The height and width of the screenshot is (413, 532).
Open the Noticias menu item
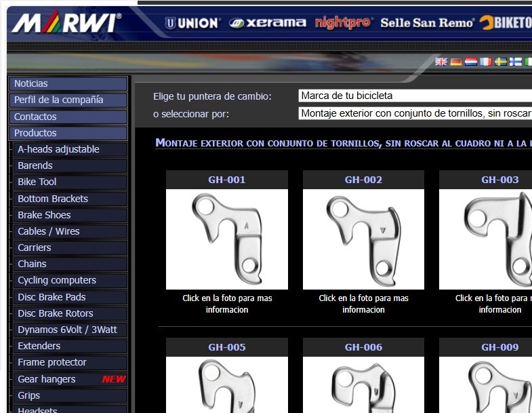[68, 83]
